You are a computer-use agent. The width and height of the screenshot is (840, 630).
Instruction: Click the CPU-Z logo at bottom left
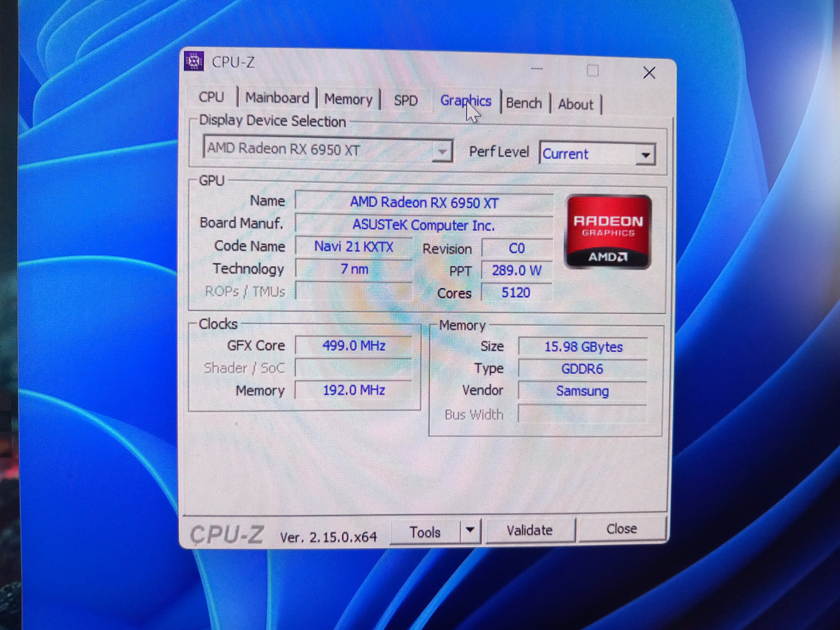pyautogui.click(x=226, y=535)
